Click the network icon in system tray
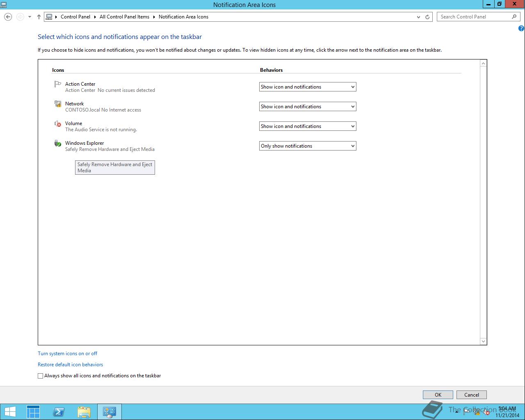This screenshot has height=420, width=525. coord(477,412)
